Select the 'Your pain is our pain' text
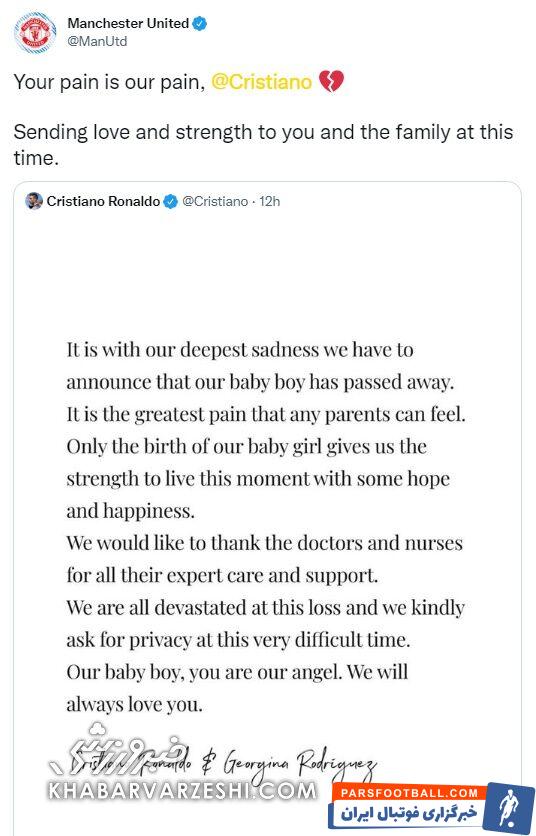The width and height of the screenshot is (536, 836). (109, 82)
